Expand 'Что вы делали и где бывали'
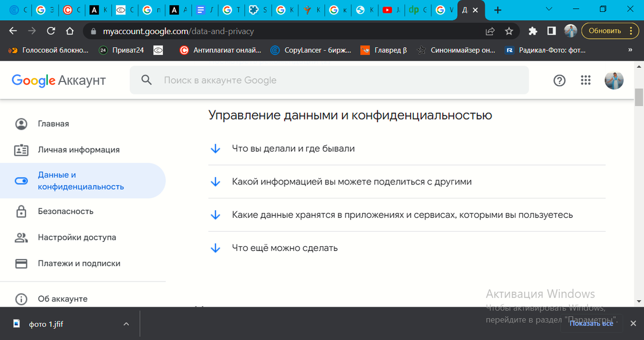 [406, 149]
